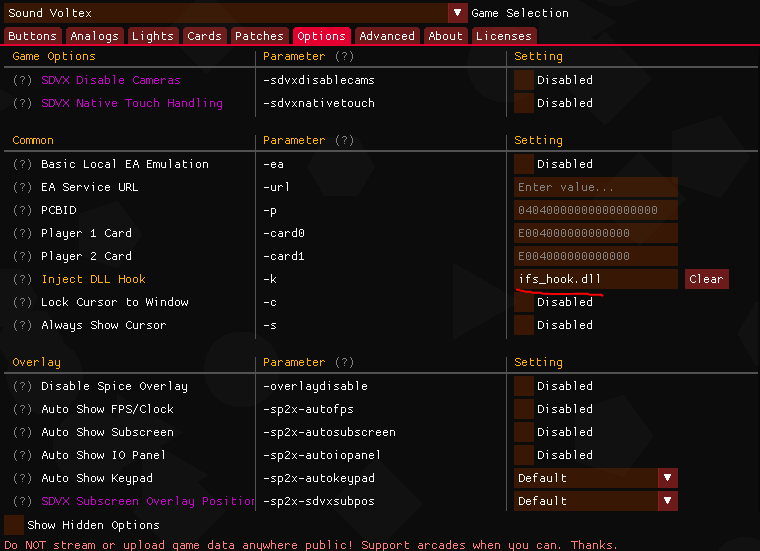The image size is (760, 551).
Task: Open the Sound Voltex game selection dropdown
Action: tap(457, 13)
